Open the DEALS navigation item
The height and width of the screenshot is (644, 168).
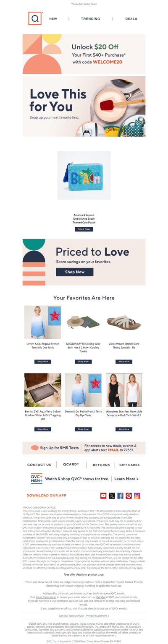pos(131,19)
